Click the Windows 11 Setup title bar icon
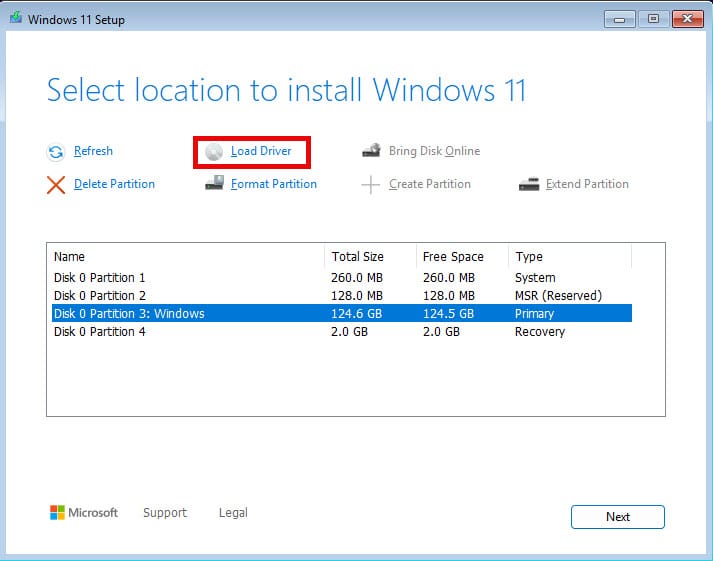This screenshot has height=561, width=713. pos(16,18)
